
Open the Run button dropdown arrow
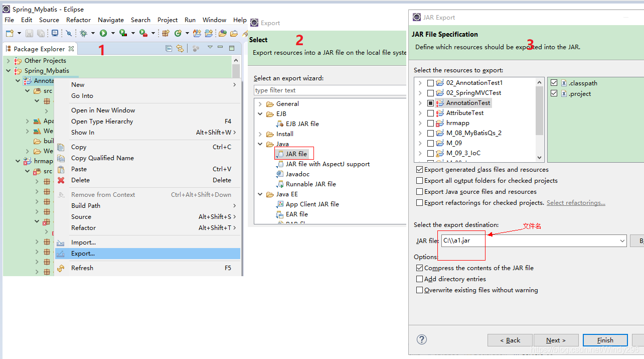pos(113,33)
